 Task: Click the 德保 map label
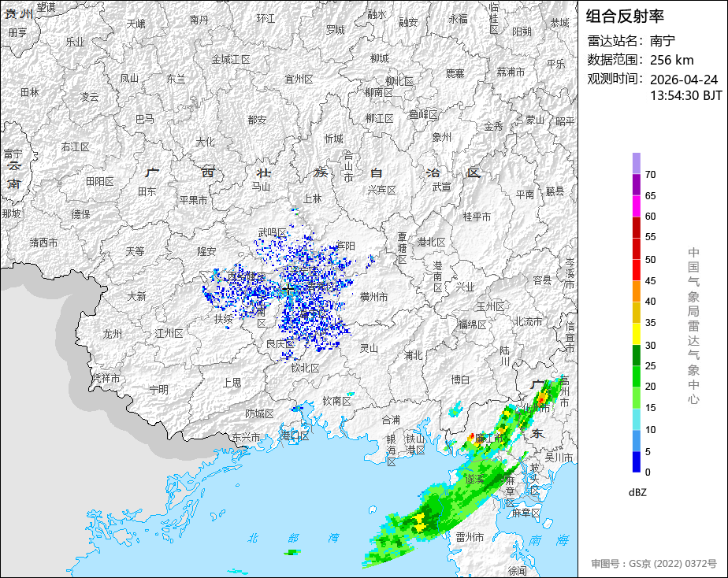click(81, 214)
